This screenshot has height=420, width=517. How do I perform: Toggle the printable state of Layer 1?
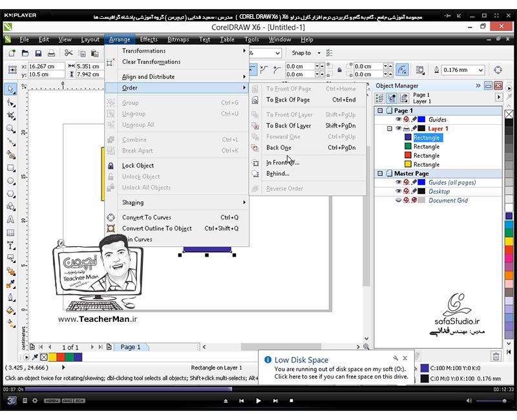406,129
